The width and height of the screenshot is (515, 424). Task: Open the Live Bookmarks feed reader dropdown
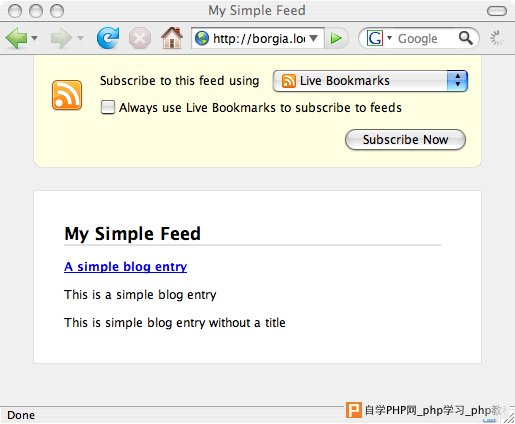click(x=370, y=81)
